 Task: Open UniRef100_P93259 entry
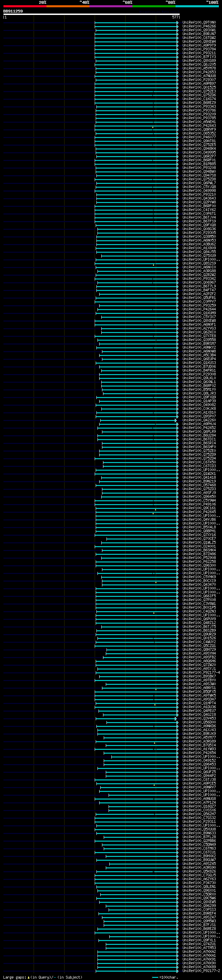199,305
